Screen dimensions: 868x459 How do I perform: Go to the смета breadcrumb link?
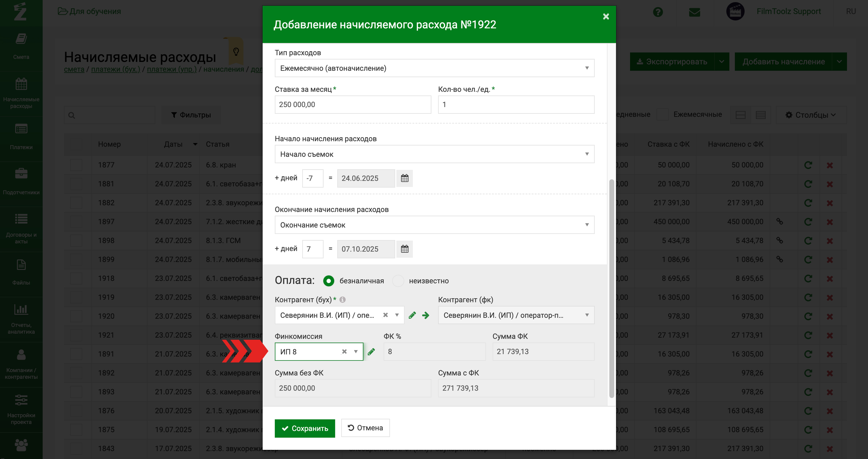coord(74,69)
